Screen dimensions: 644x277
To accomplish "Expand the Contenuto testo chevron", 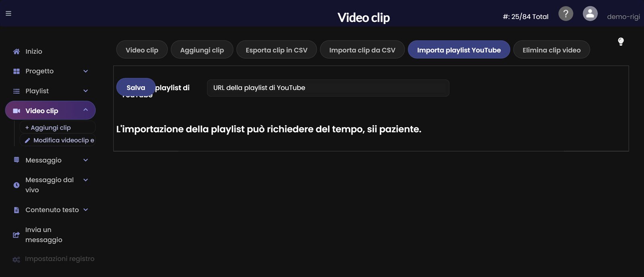I will click(85, 210).
